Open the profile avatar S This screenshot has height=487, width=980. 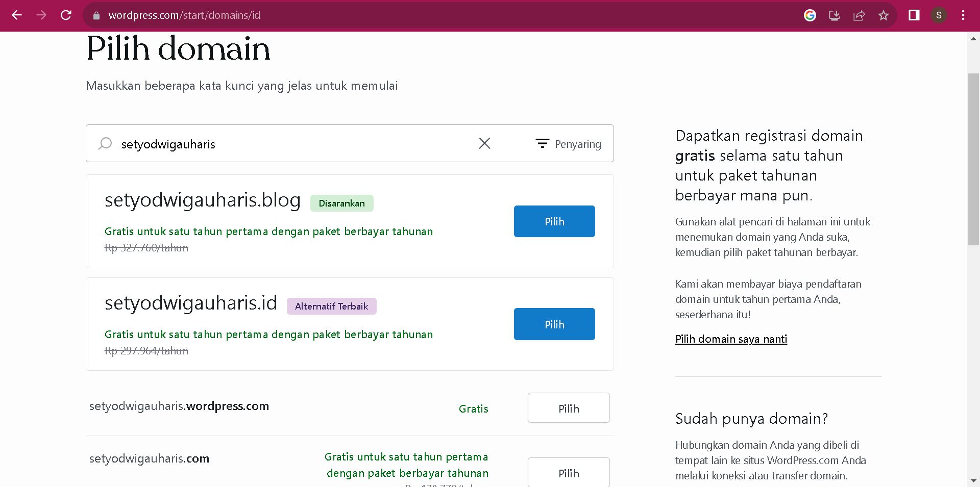click(x=939, y=15)
